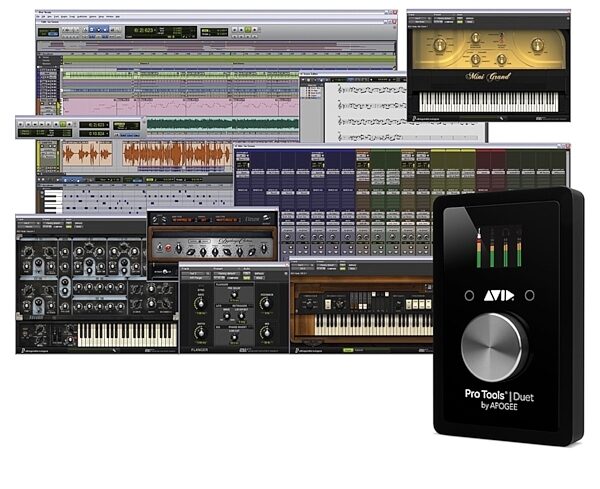Click the pink automation track lane

(180, 108)
